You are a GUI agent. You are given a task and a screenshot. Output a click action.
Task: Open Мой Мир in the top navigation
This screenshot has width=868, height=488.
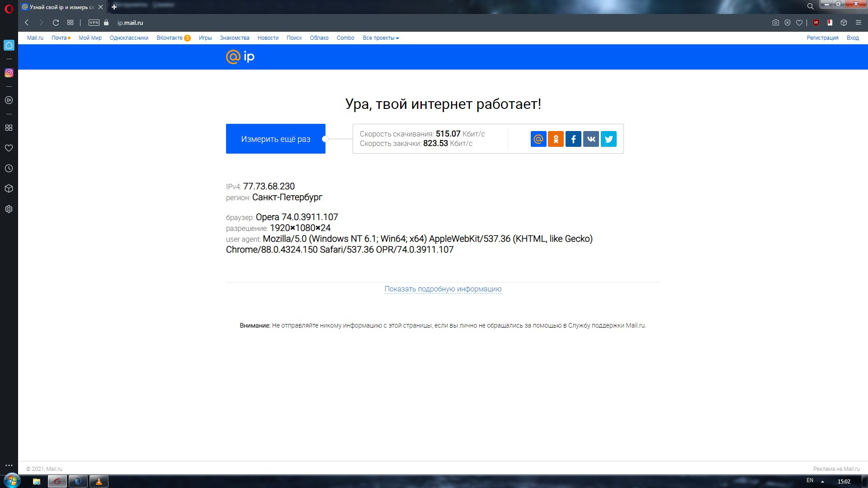point(90,38)
